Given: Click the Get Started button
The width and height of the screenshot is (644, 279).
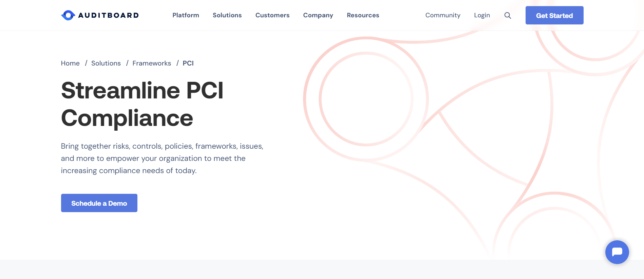Looking at the screenshot, I should click(554, 15).
